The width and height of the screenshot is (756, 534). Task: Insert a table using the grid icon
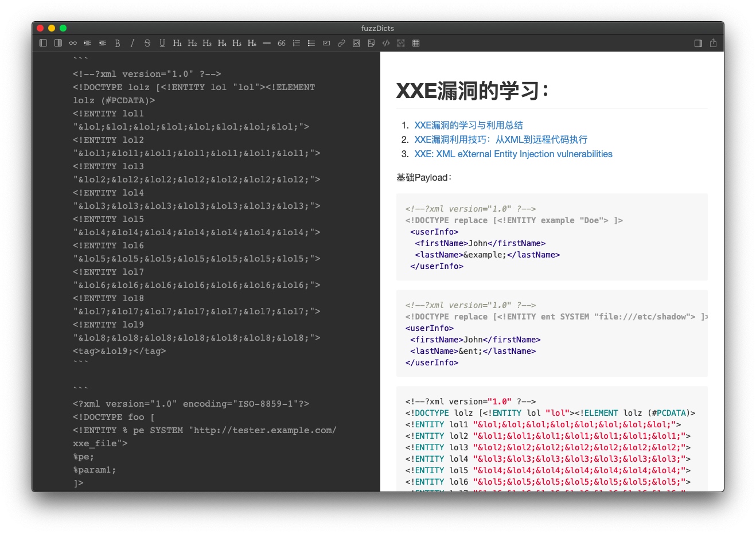click(416, 43)
